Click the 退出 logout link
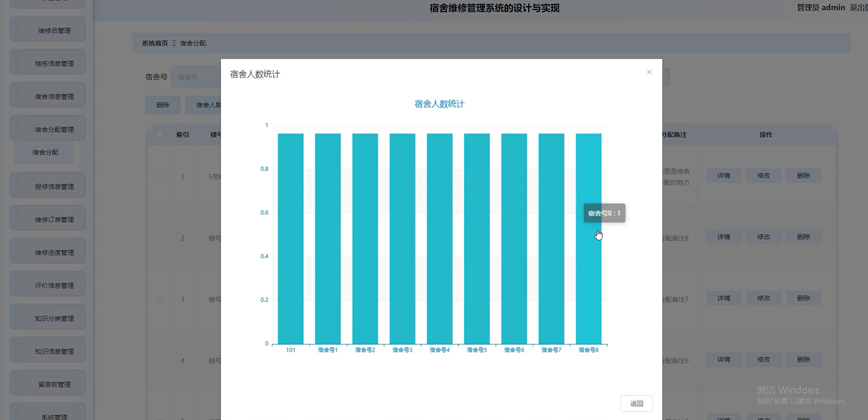868x420 pixels. (x=858, y=8)
